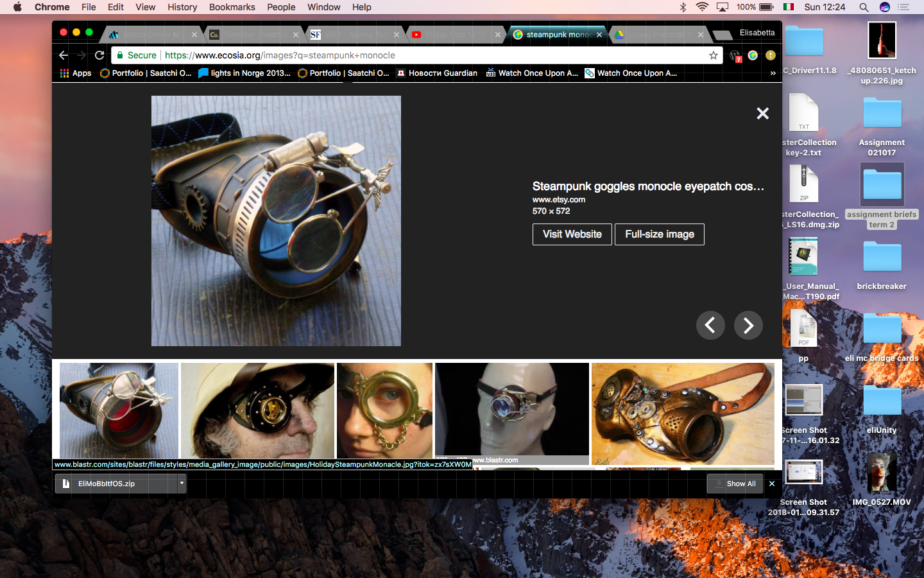Show the next image with right arrow
Screen dimensions: 924x578
[x=748, y=326]
